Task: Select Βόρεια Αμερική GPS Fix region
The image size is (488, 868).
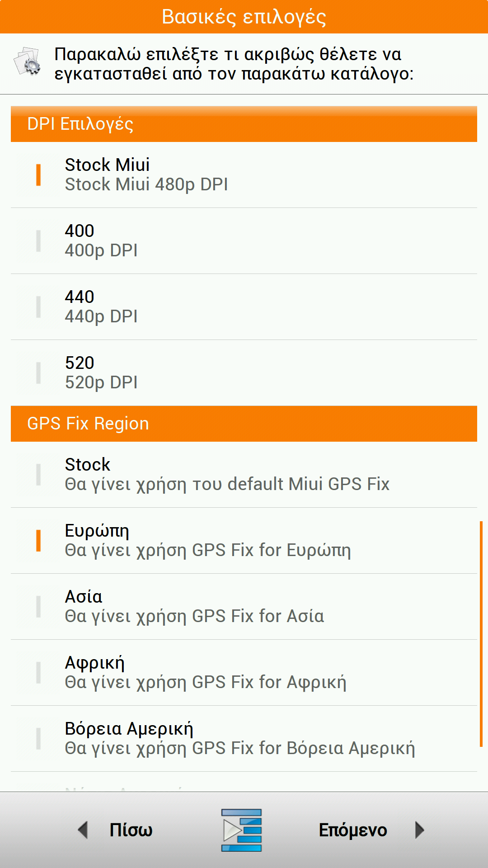Action: tap(244, 739)
